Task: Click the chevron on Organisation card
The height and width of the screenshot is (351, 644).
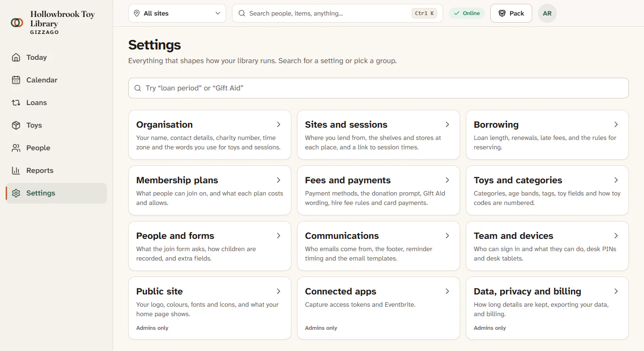Action: point(279,124)
